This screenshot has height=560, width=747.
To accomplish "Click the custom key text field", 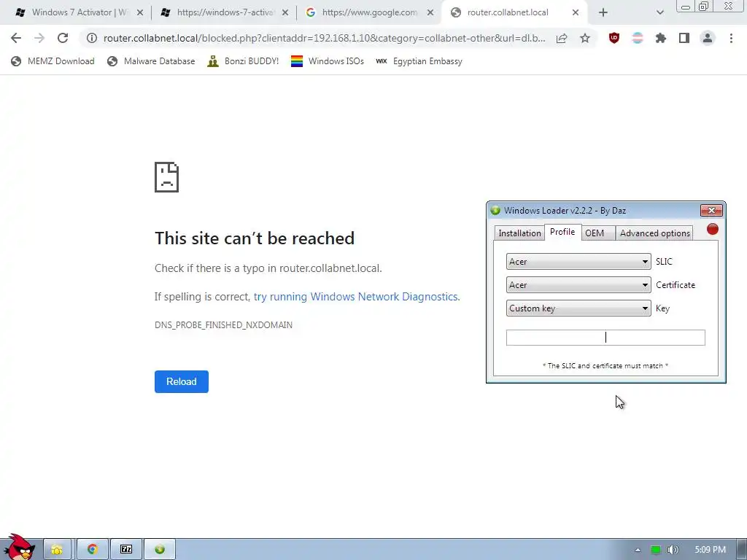I will point(605,338).
